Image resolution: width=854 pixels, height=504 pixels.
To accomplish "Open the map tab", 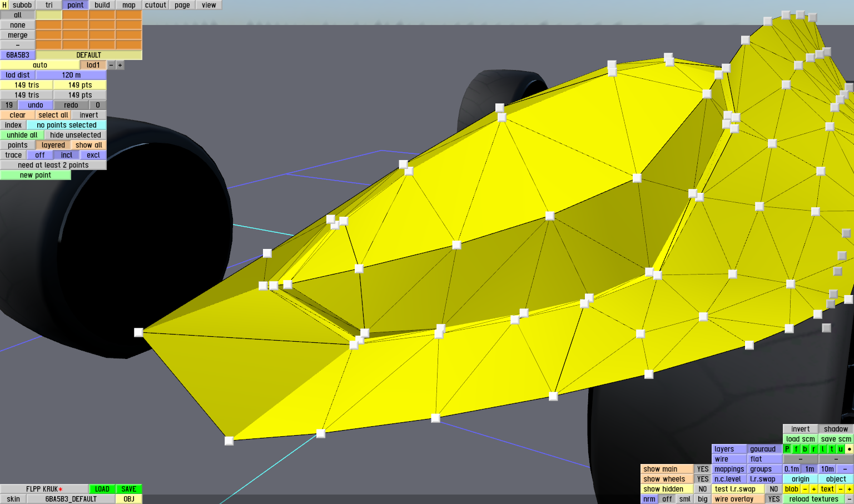I will coord(129,5).
